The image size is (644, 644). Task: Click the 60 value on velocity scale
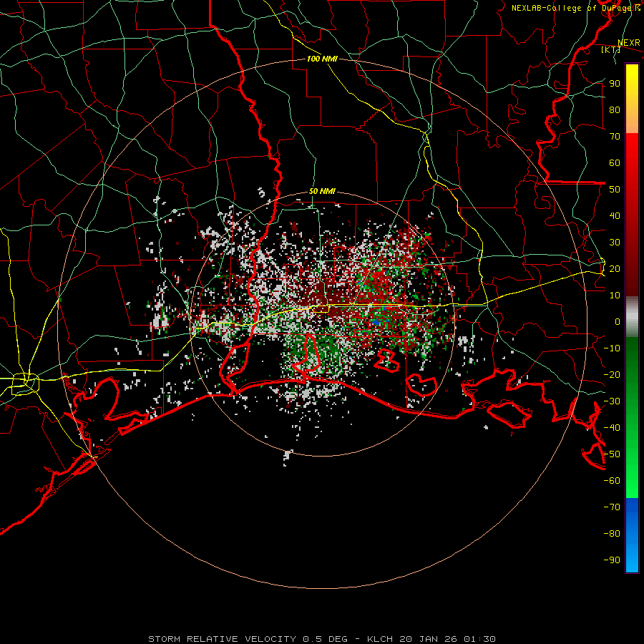(x=615, y=163)
